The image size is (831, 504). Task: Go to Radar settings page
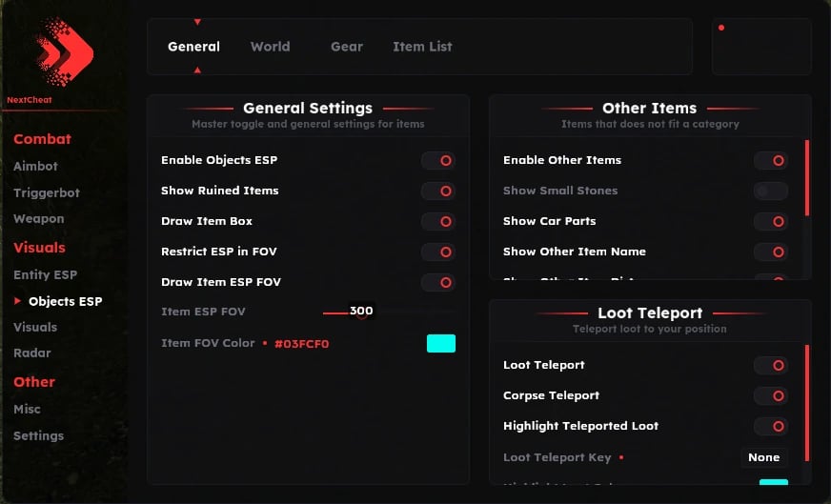click(x=32, y=353)
